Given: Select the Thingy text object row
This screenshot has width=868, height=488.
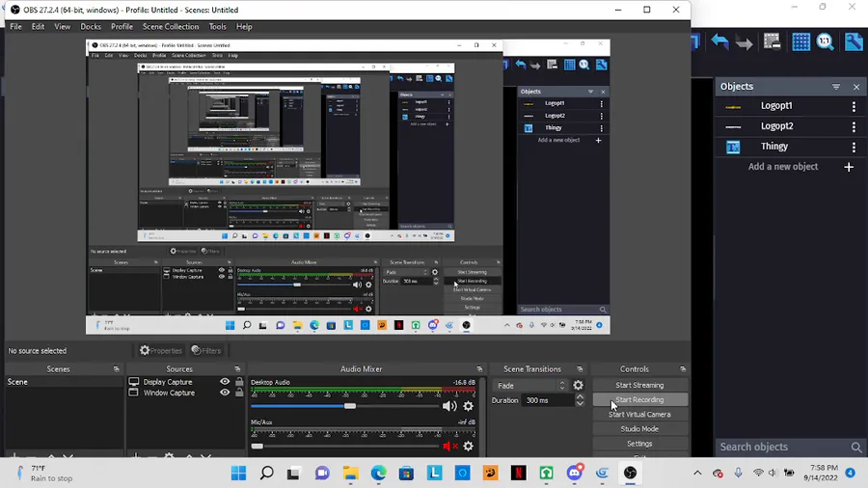Looking at the screenshot, I should [790, 147].
